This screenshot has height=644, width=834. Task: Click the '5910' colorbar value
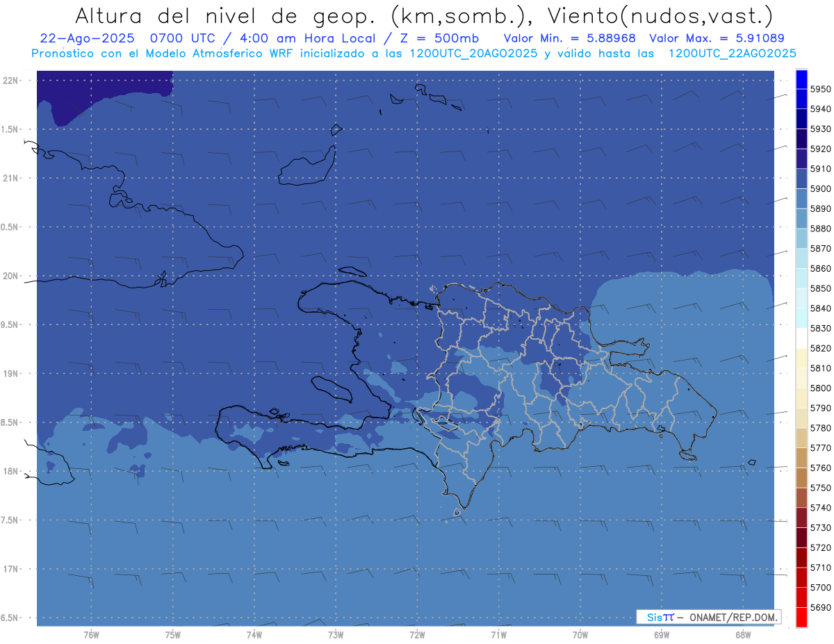[820, 169]
